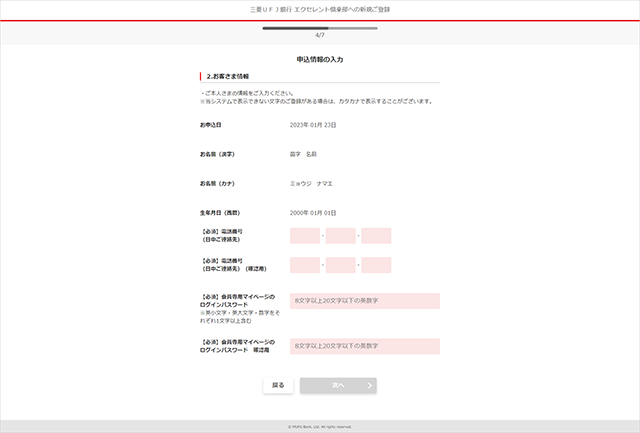640x433 pixels.
Task: Click the 三菱UFJ銀行 header title text
Action: [x=320, y=9]
